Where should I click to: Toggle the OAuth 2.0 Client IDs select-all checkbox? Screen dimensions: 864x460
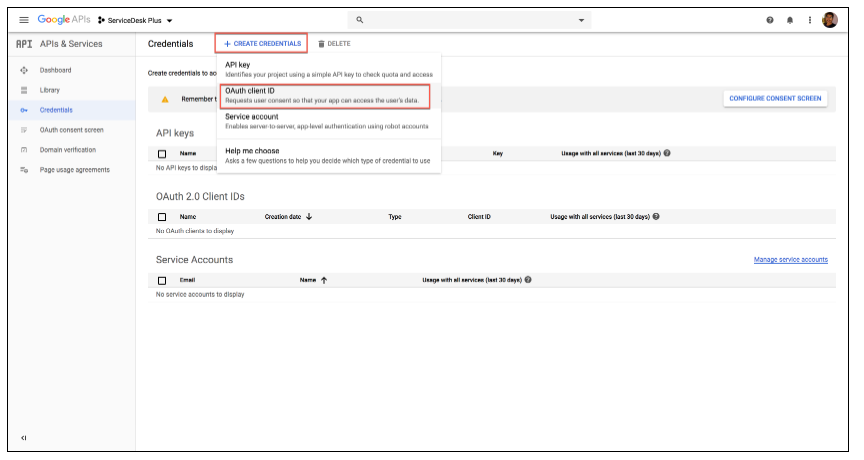pyautogui.click(x=162, y=216)
